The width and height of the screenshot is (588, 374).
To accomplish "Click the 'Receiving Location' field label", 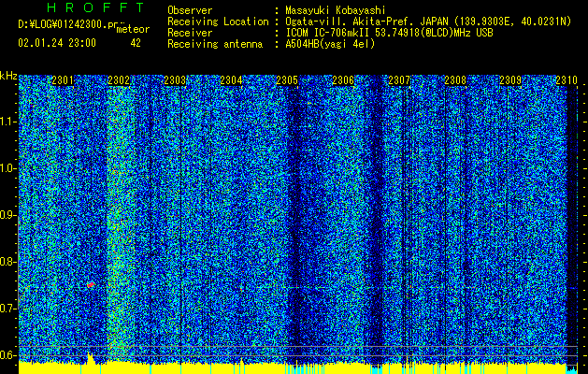I will pos(218,22).
